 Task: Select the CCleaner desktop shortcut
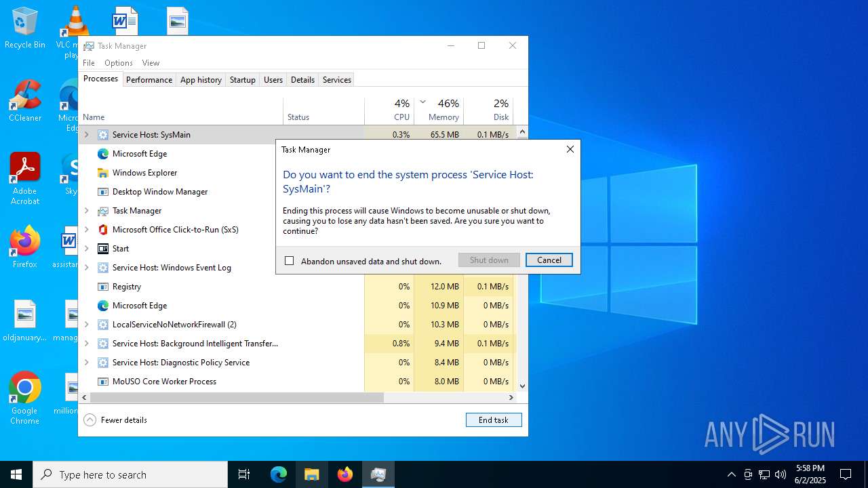point(25,100)
